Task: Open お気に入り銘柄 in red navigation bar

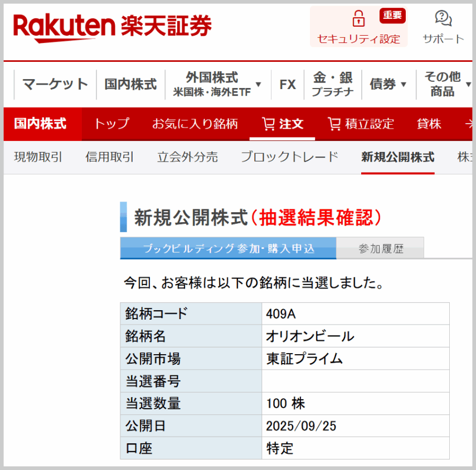Action: (x=195, y=124)
